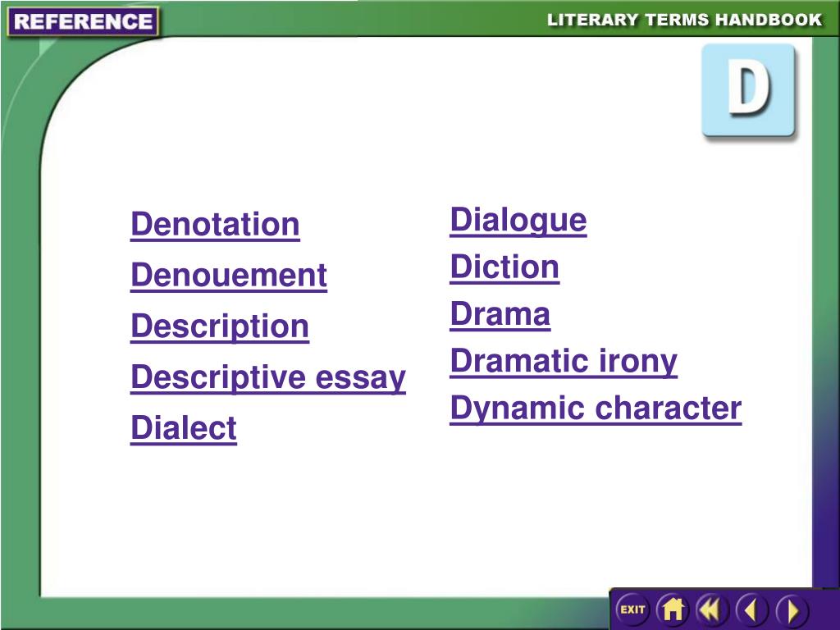Go to the previous slide arrow
This screenshot has height=630, width=840.
tap(751, 609)
